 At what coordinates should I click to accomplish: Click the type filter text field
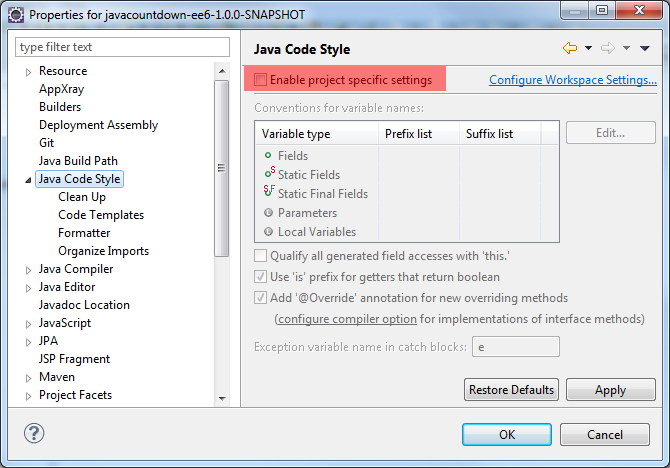(x=122, y=47)
